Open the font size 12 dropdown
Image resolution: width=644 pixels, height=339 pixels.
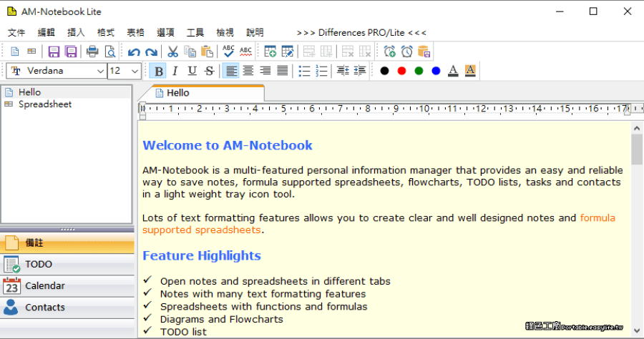[x=135, y=72]
